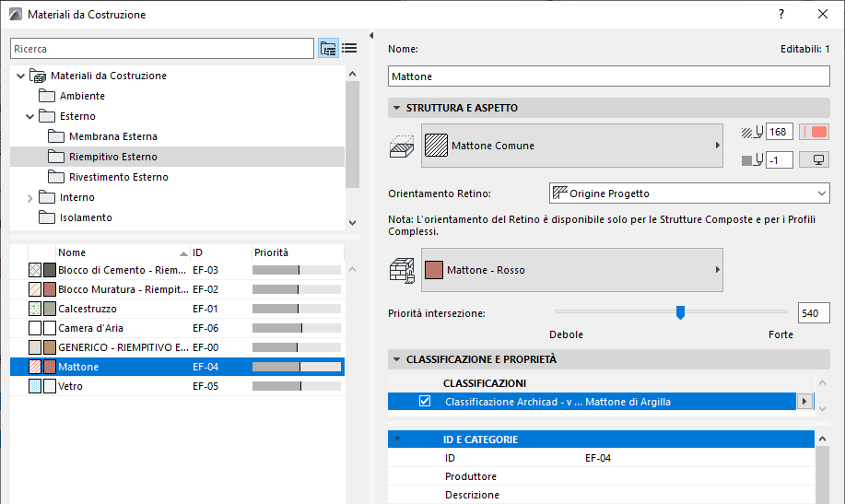Select the Vetro material row
The height and width of the screenshot is (504, 845).
click(x=177, y=386)
